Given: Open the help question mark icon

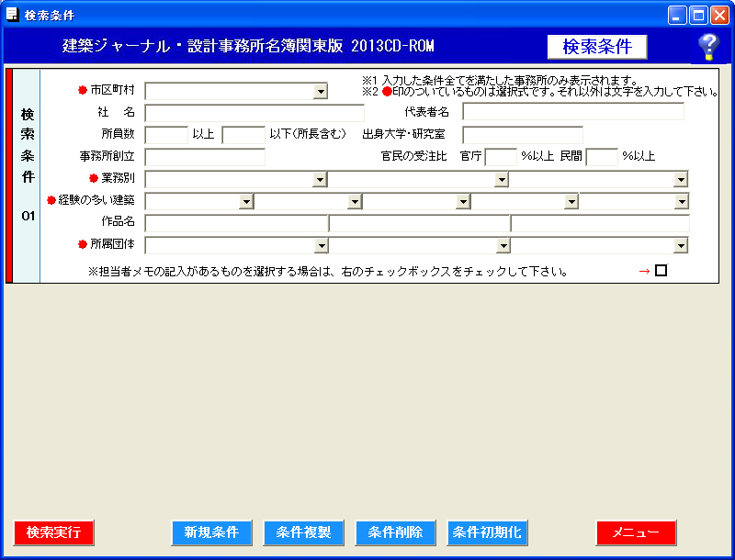Looking at the screenshot, I should 708,47.
